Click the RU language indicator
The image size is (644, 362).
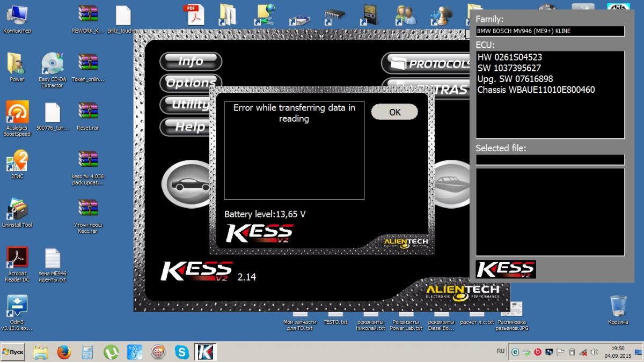click(501, 351)
